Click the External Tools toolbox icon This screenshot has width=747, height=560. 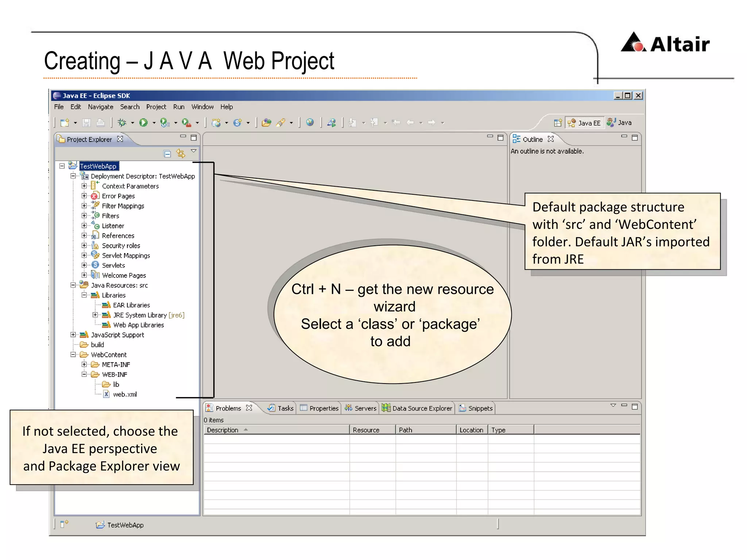coord(186,123)
